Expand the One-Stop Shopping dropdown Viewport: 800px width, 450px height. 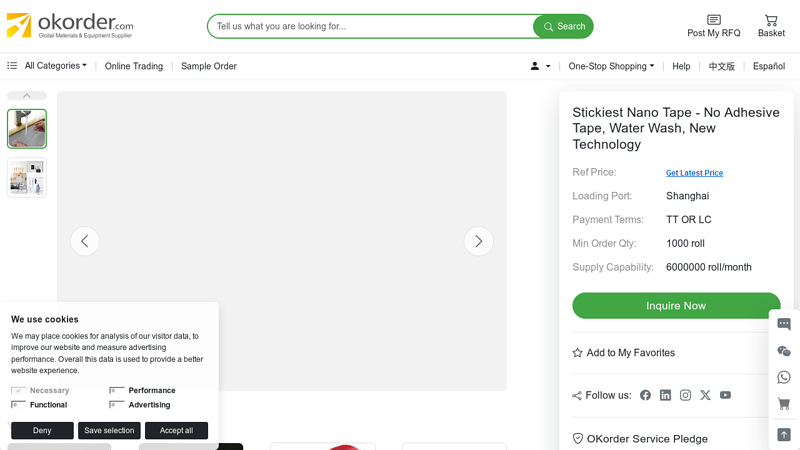[x=611, y=66]
